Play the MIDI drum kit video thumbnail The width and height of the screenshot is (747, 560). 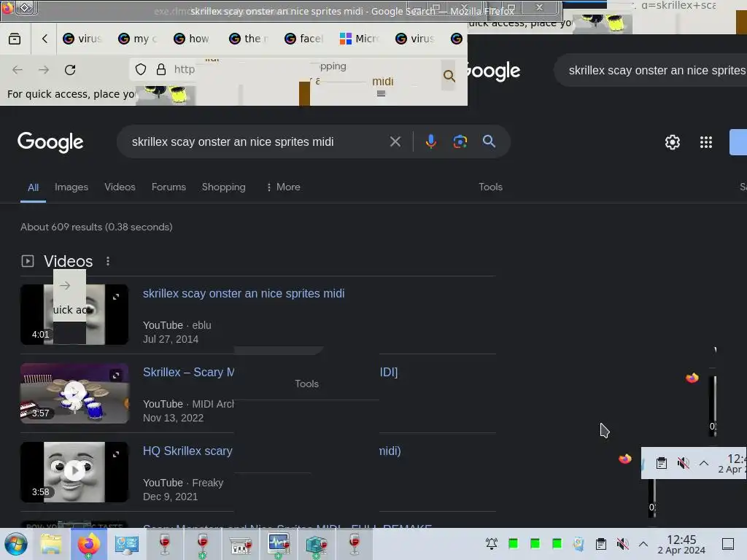(x=74, y=393)
